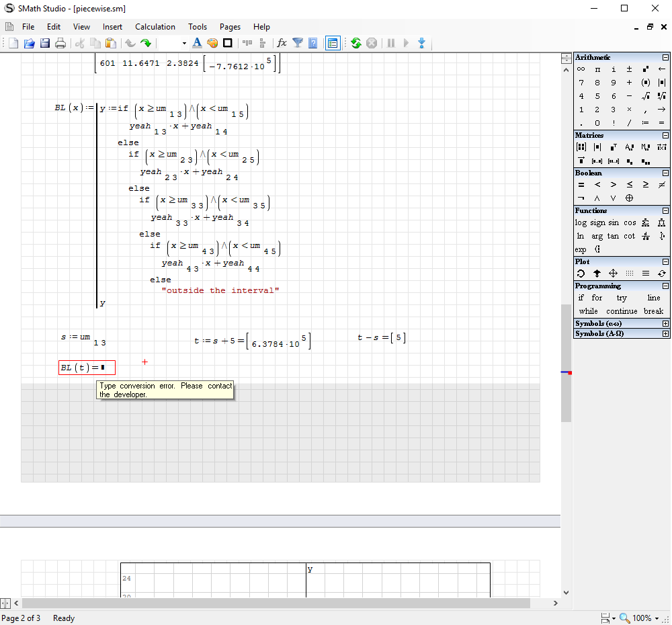Insert a function using the fx toolbar icon
Viewport: 672px width, 625px height.
pos(281,42)
